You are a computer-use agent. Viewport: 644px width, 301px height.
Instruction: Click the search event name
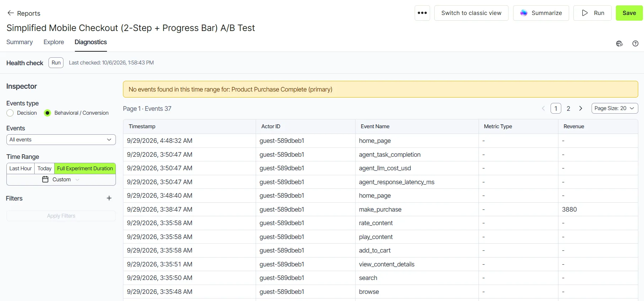pyautogui.click(x=368, y=278)
